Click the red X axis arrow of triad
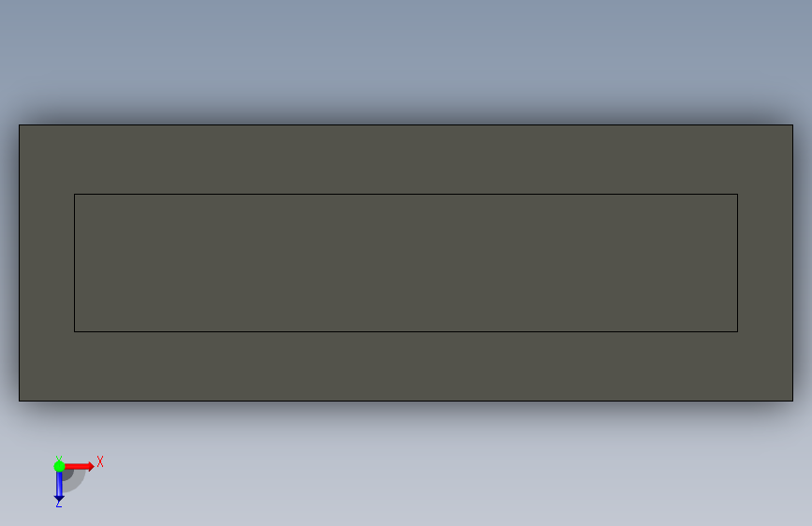The height and width of the screenshot is (526, 812). pos(80,466)
